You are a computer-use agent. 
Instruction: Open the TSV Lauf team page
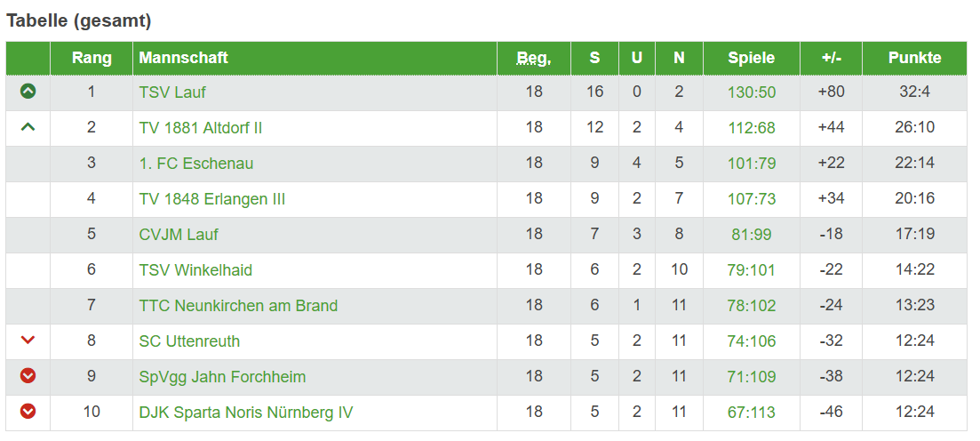tap(172, 92)
